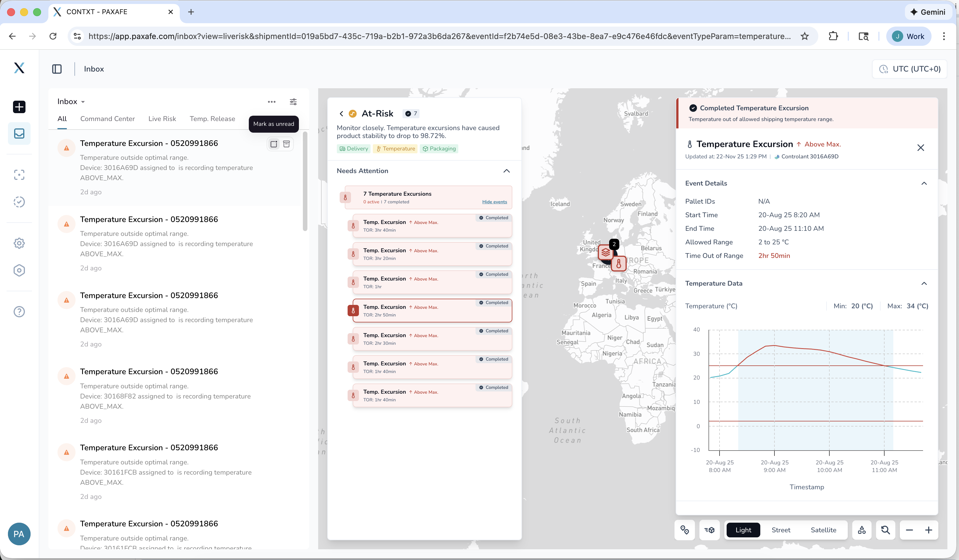Open a new browser tab
Viewport: 959px width, 560px height.
pyautogui.click(x=191, y=12)
